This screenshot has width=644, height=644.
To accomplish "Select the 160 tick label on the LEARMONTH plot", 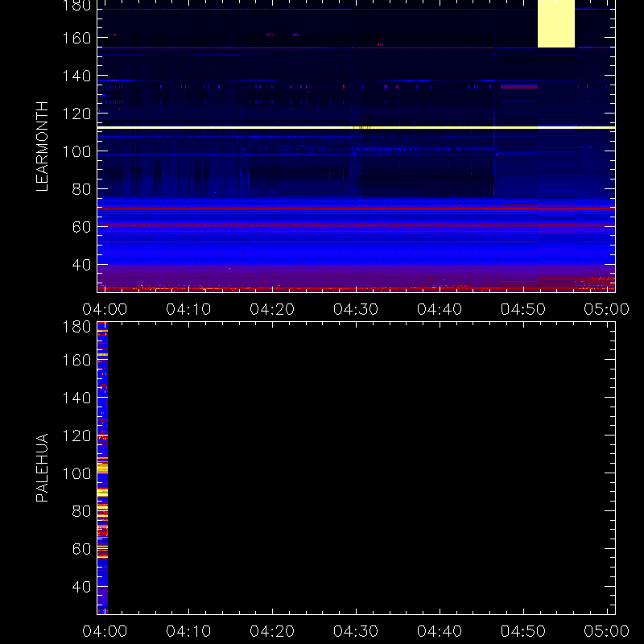I will (x=76, y=38).
